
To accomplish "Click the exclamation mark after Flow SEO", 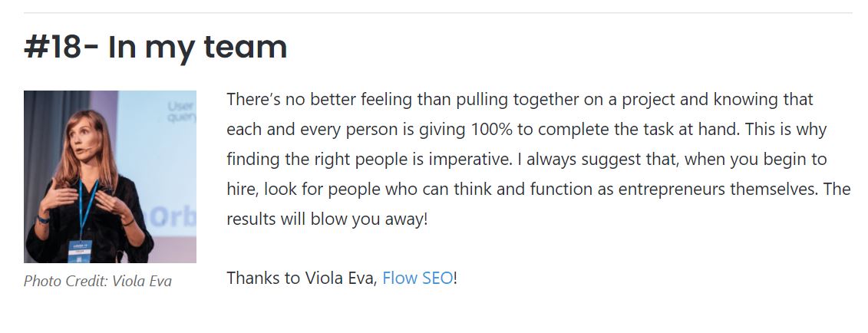I will 455,279.
